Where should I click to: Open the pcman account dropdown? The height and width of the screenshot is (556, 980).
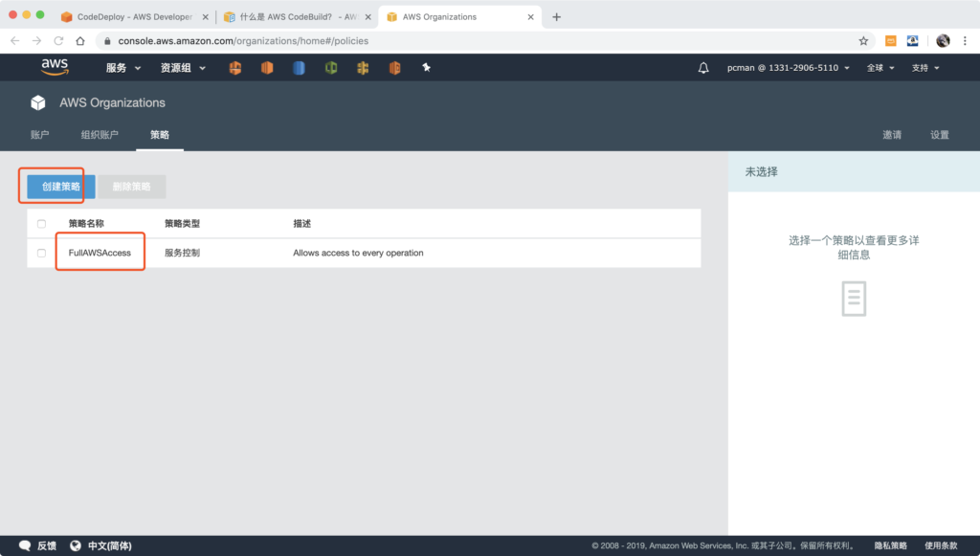(x=789, y=68)
